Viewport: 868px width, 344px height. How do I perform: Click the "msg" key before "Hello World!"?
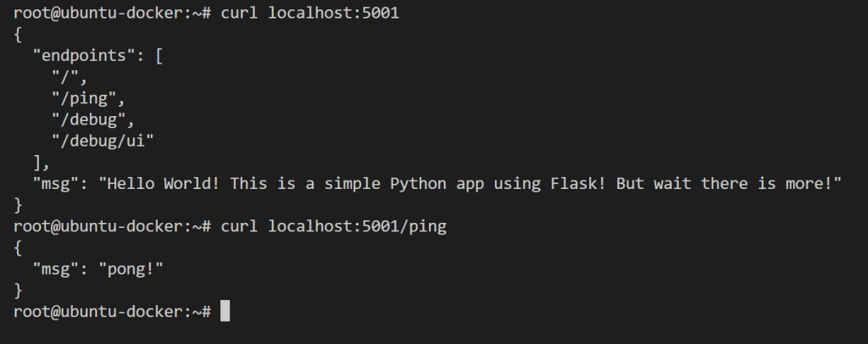[x=55, y=183]
